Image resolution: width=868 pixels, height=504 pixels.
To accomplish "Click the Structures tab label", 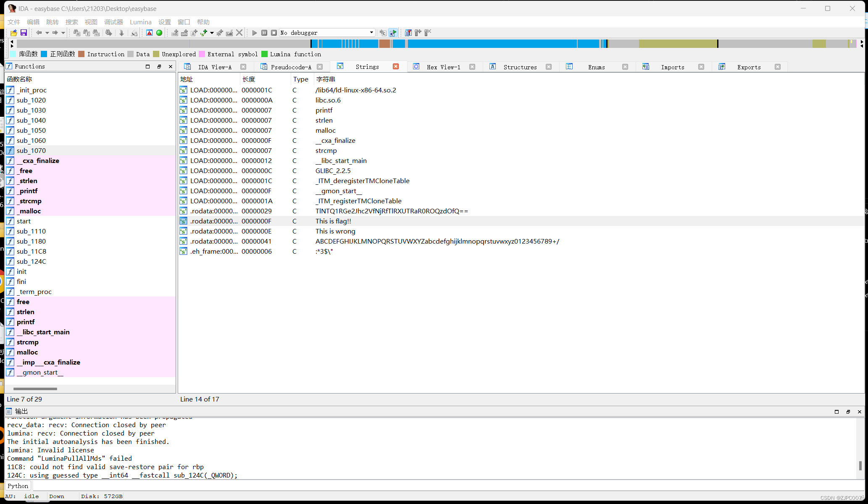I will click(x=520, y=66).
